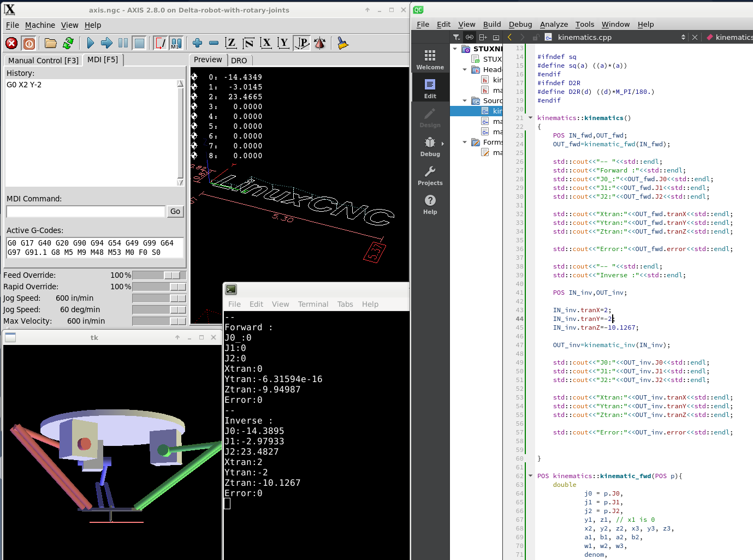The height and width of the screenshot is (560, 753).
Task: Fold the kinematic_fwd function at line 62
Action: coord(530,476)
